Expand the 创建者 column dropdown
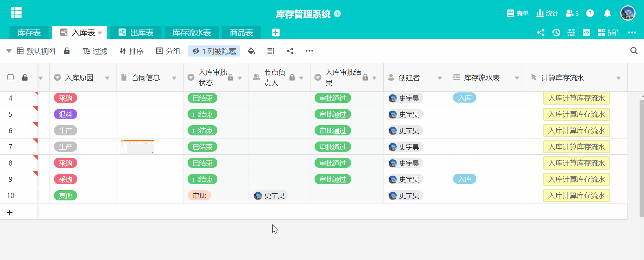Image resolution: width=644 pixels, height=260 pixels. click(x=440, y=78)
